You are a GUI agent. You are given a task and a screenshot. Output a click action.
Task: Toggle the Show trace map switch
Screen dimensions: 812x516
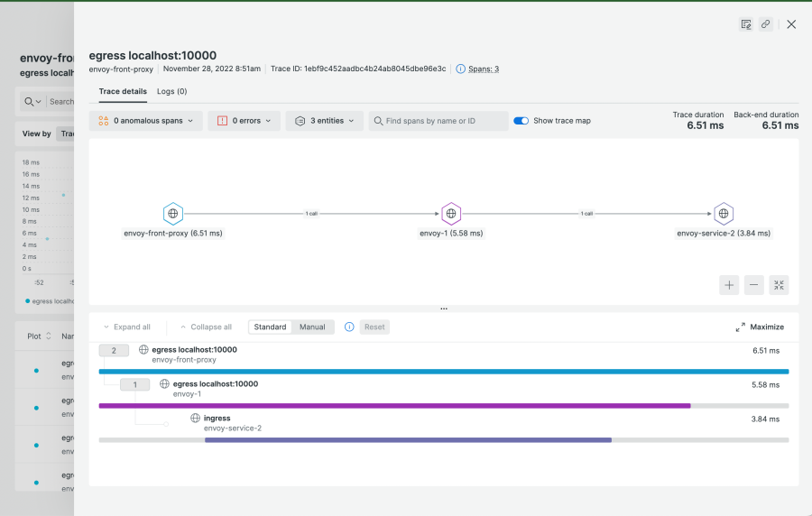(521, 121)
